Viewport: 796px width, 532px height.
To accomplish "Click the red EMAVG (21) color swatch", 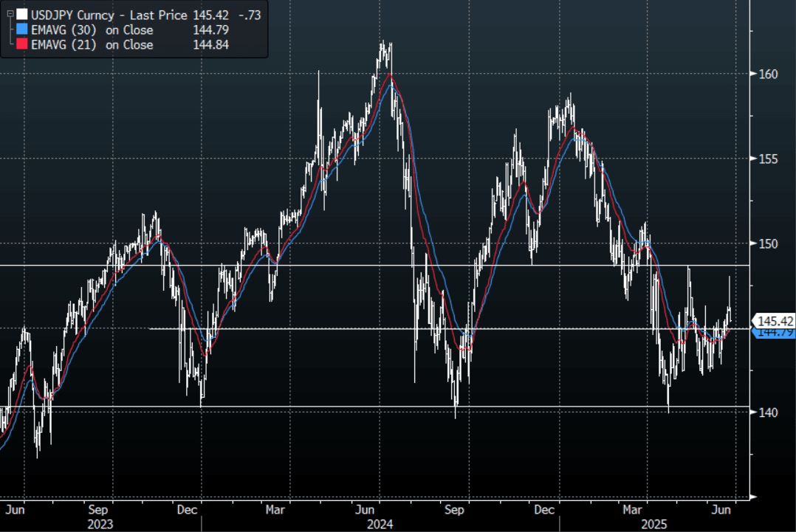I will 21,45.
